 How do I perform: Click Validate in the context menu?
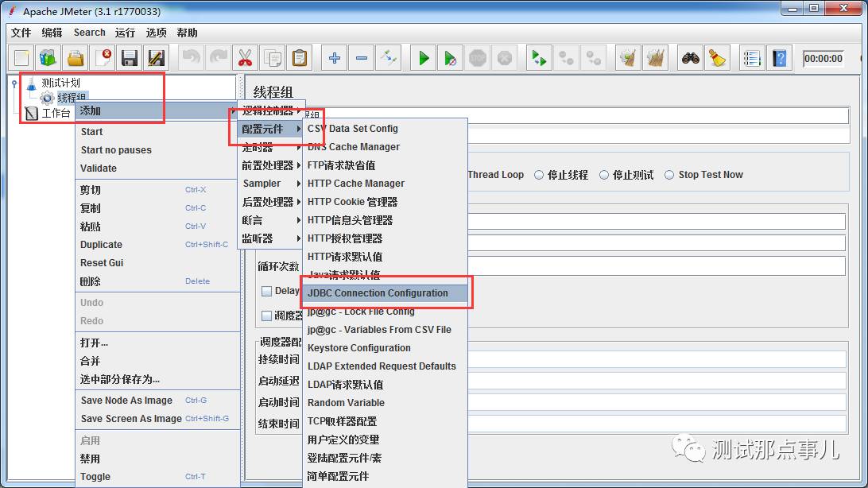(x=157, y=168)
